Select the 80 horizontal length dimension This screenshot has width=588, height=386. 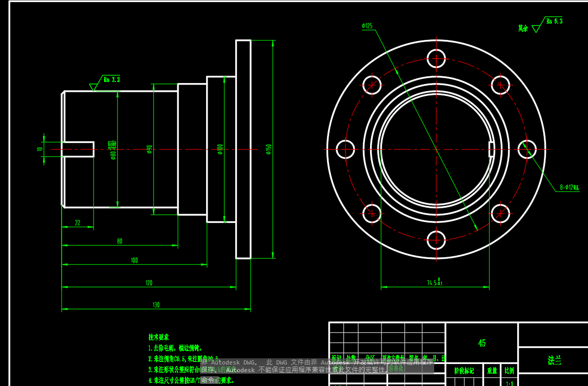(x=119, y=241)
